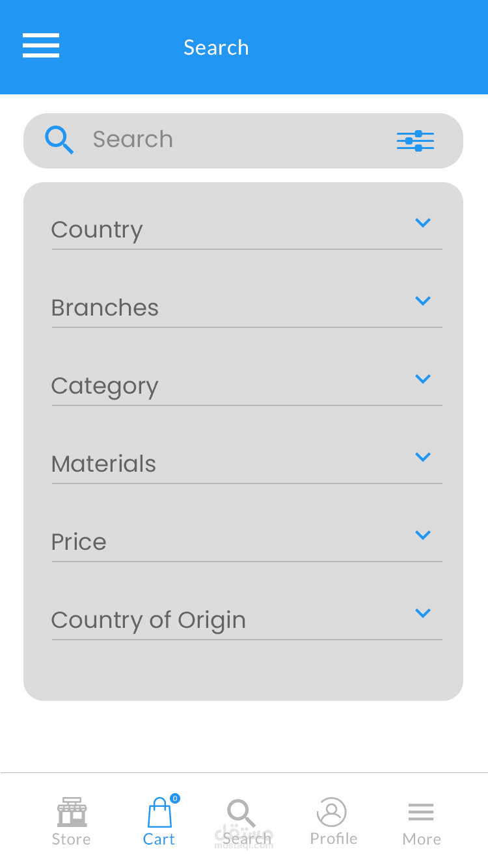Select the Category filter label
Viewport: 488px width, 868px height.
coord(105,387)
